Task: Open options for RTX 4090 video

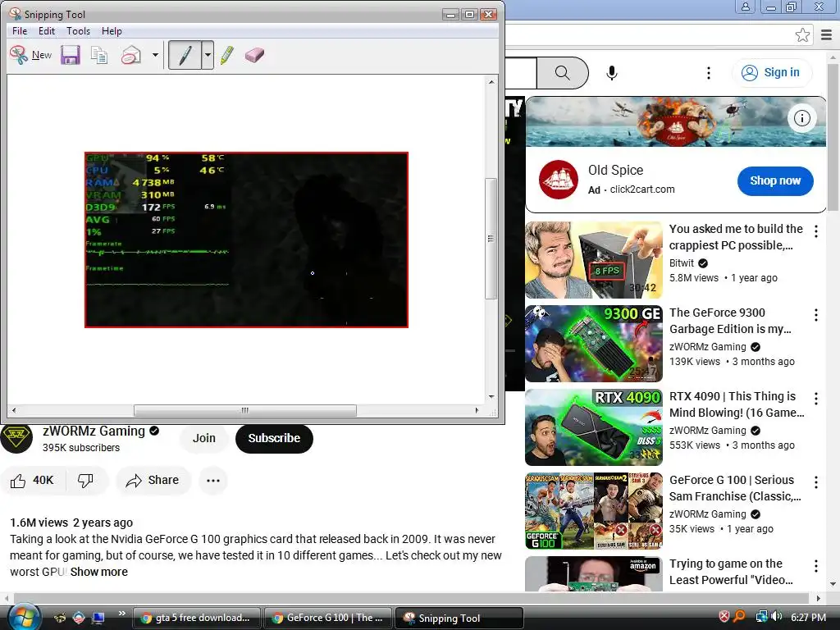Action: pyautogui.click(x=816, y=399)
